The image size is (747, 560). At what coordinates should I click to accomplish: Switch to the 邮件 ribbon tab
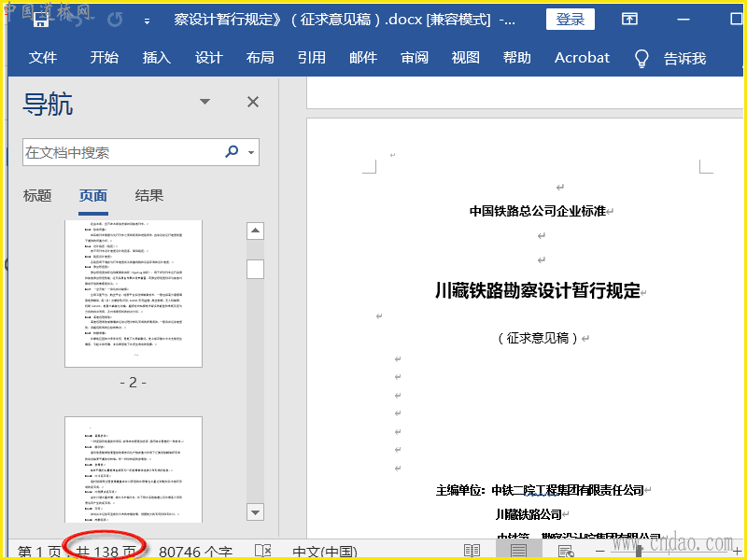363,58
